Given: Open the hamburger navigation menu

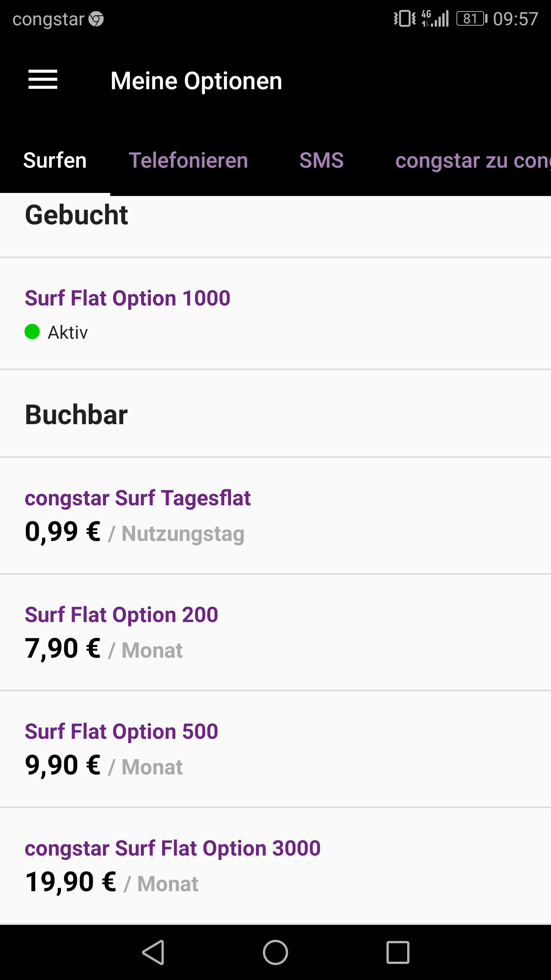Looking at the screenshot, I should tap(43, 80).
